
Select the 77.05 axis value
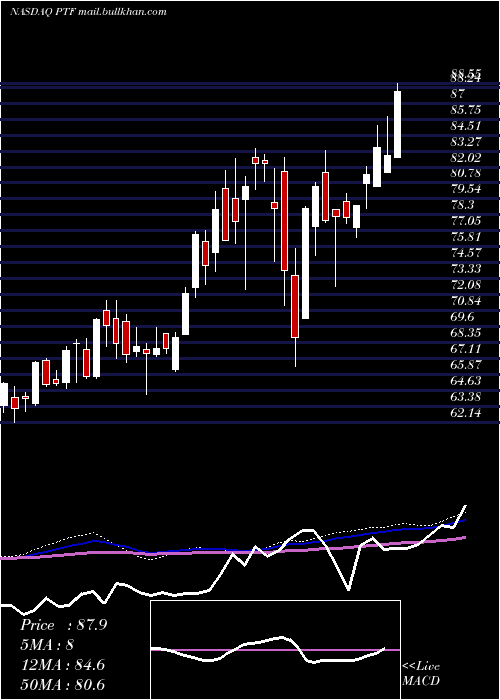[x=466, y=221]
